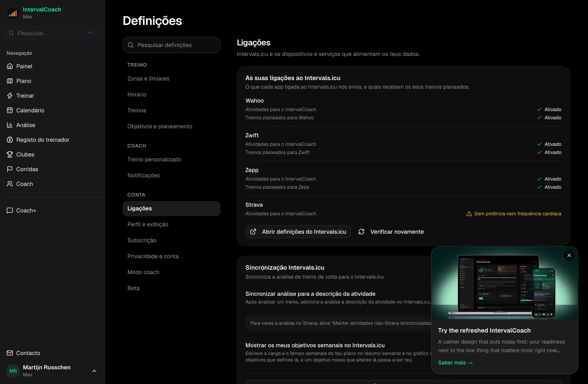Click the Treinar lightning icon
This screenshot has width=588, height=384.
click(10, 96)
